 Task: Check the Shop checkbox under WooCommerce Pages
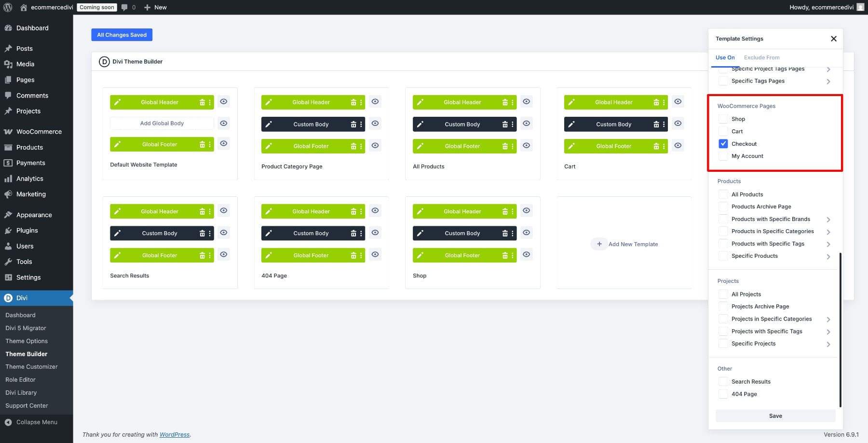[723, 119]
